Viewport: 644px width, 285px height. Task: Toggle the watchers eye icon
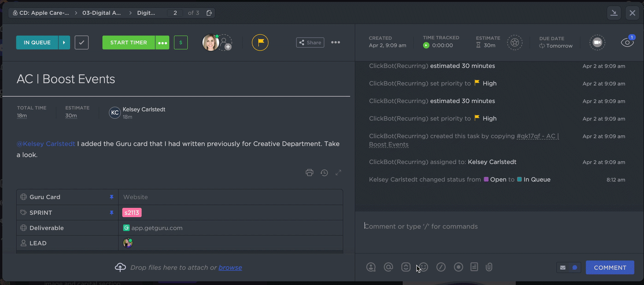pos(627,42)
